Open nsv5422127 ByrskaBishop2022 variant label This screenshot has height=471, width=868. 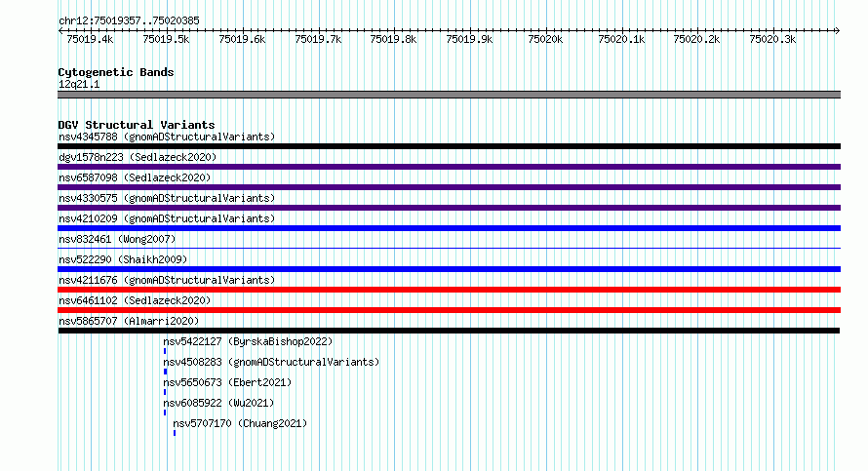tap(248, 341)
